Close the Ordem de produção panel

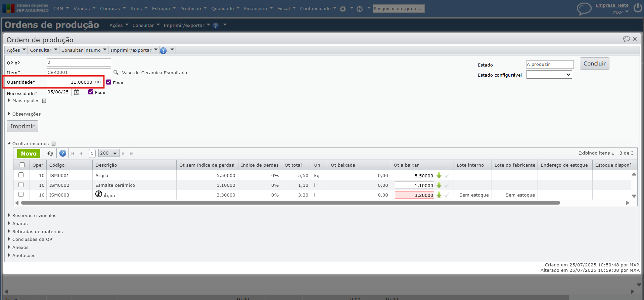pyautogui.click(x=635, y=39)
